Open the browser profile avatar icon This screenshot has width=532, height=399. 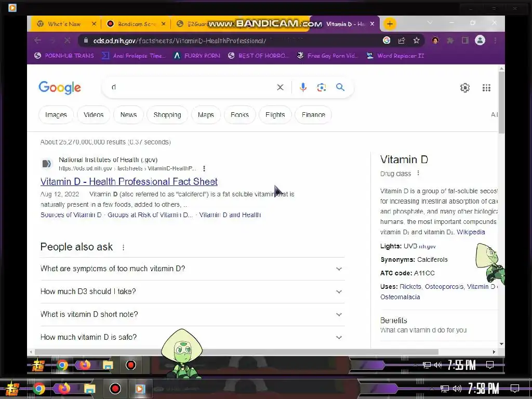480,41
